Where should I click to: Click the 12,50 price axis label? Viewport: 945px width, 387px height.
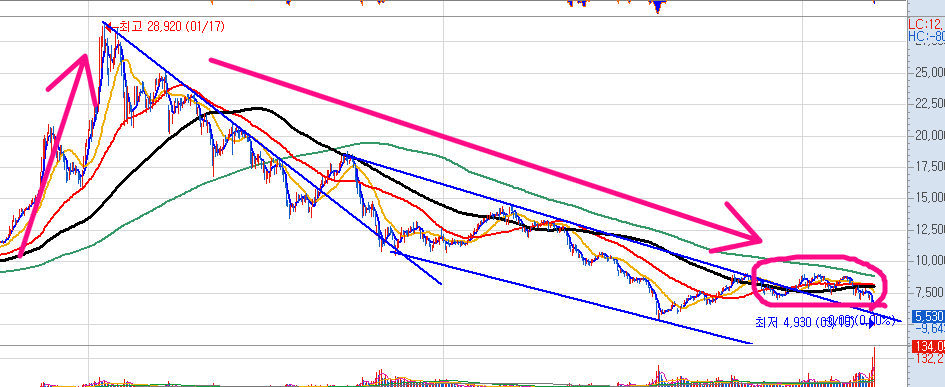[x=929, y=230]
